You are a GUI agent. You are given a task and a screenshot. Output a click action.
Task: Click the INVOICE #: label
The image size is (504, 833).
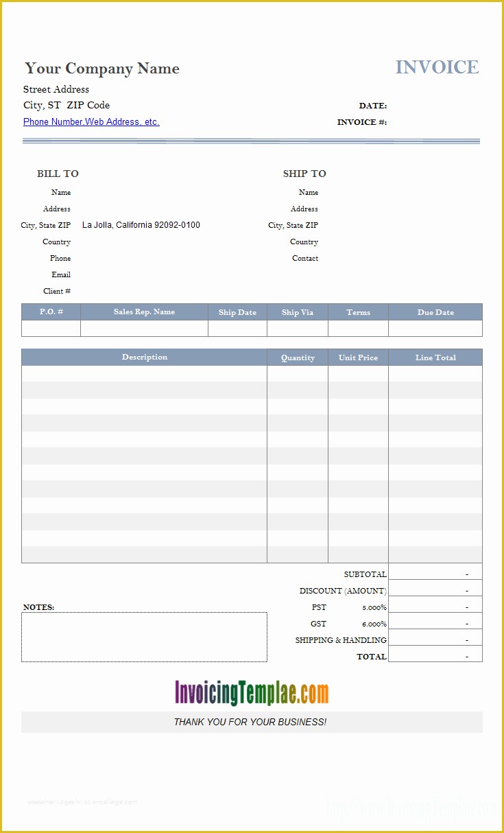pyautogui.click(x=362, y=122)
